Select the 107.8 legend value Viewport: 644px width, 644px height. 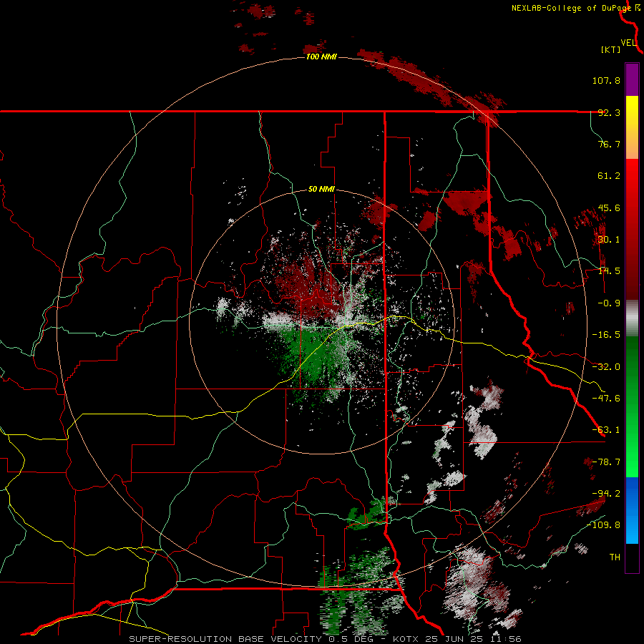606,80
